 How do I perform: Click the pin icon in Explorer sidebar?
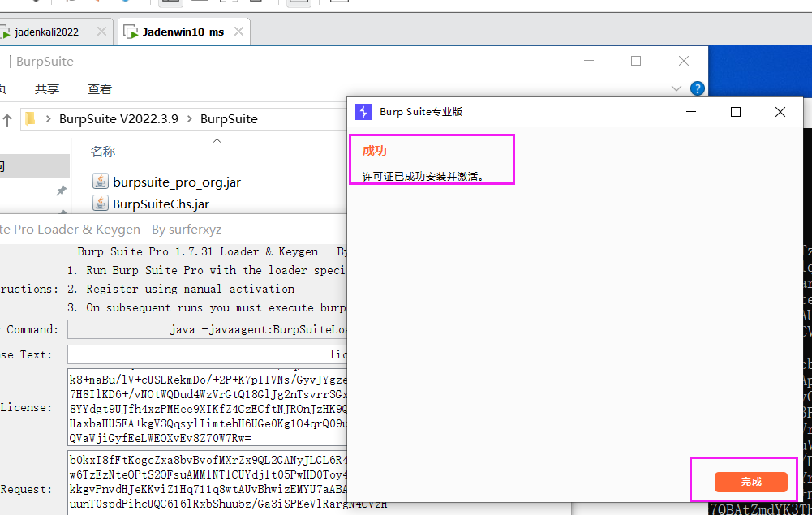[61, 191]
